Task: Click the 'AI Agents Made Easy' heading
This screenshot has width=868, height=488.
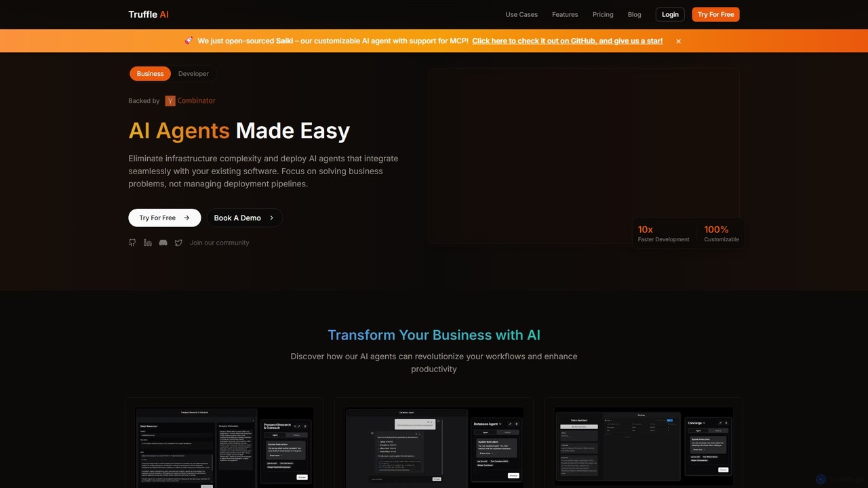Action: click(x=239, y=130)
